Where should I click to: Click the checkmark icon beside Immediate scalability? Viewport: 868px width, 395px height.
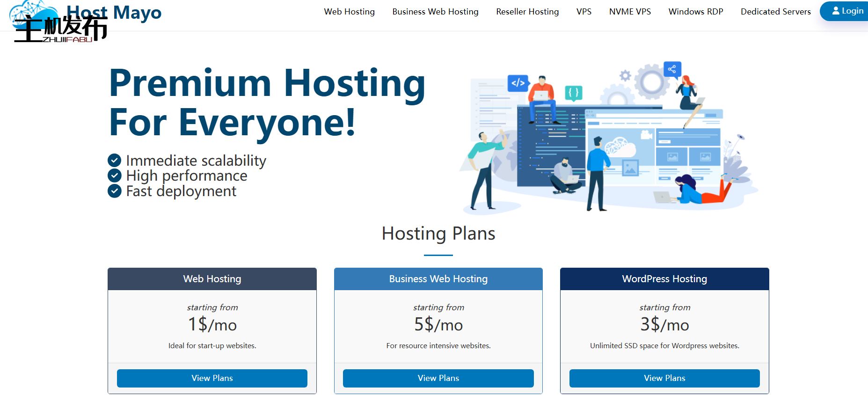click(115, 161)
